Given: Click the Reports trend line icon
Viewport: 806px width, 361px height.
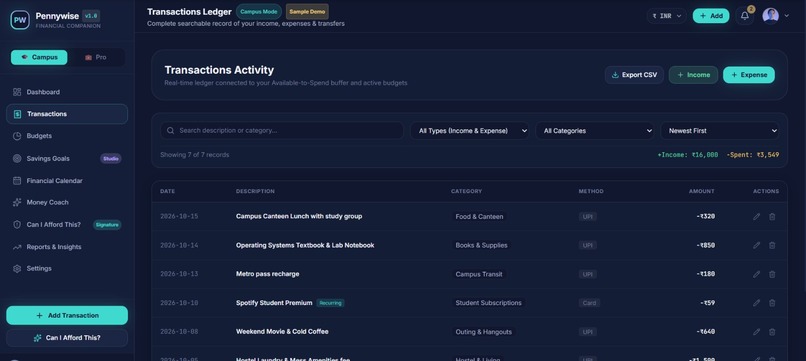Looking at the screenshot, I should tap(17, 247).
